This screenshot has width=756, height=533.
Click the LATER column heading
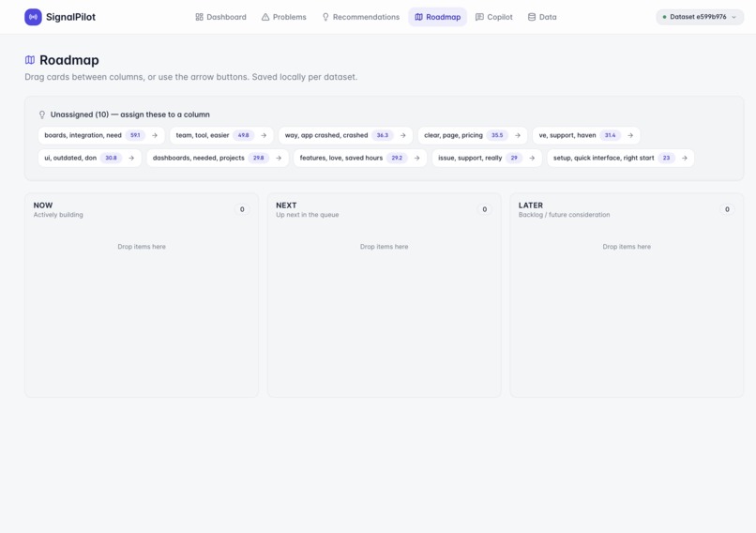coord(530,206)
